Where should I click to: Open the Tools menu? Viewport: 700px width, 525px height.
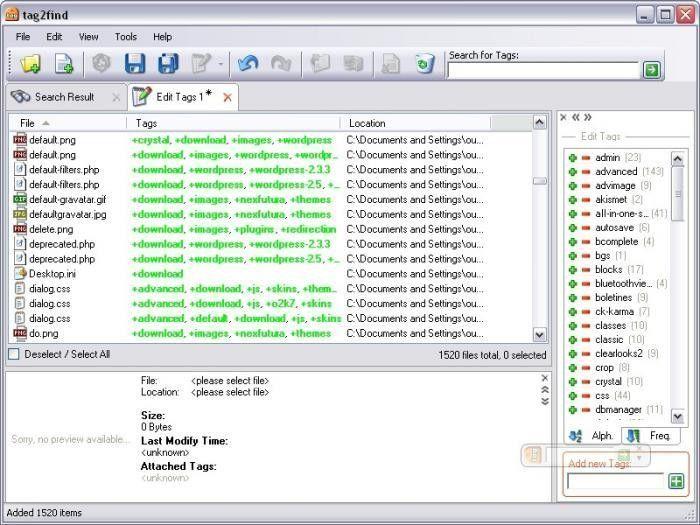125,37
